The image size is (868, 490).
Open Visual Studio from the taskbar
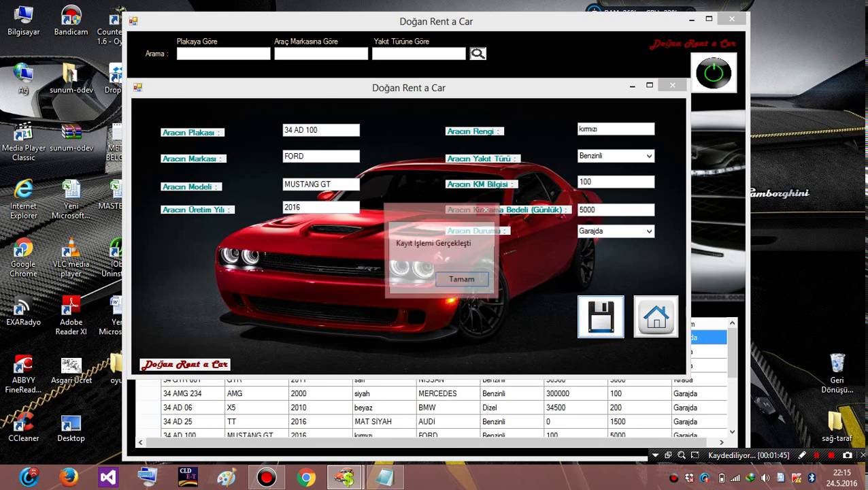(108, 478)
